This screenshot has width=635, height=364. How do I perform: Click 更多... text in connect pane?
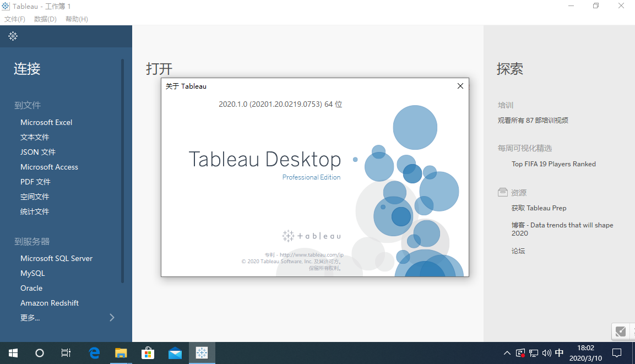point(30,318)
